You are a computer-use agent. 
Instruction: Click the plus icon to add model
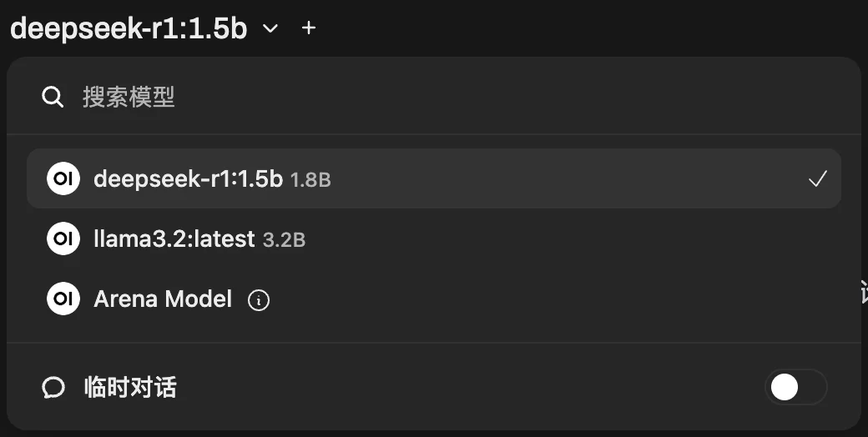[308, 28]
